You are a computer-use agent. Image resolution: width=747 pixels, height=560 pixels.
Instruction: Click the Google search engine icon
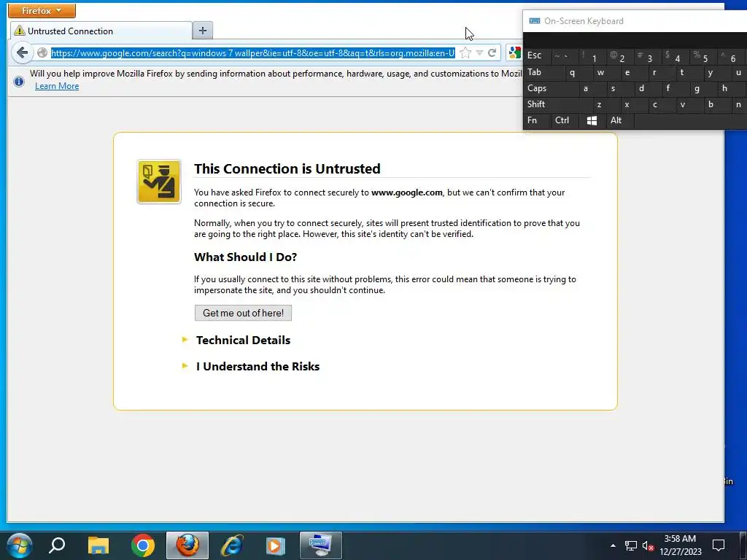[x=514, y=52]
